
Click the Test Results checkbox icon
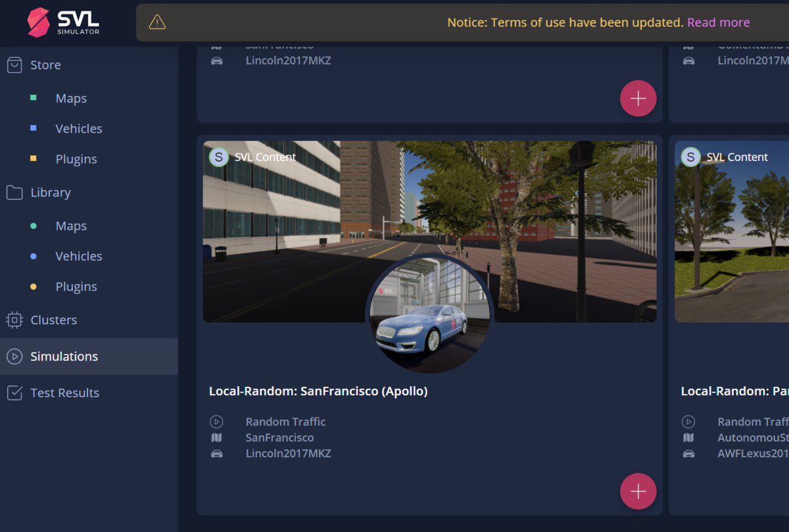14,393
